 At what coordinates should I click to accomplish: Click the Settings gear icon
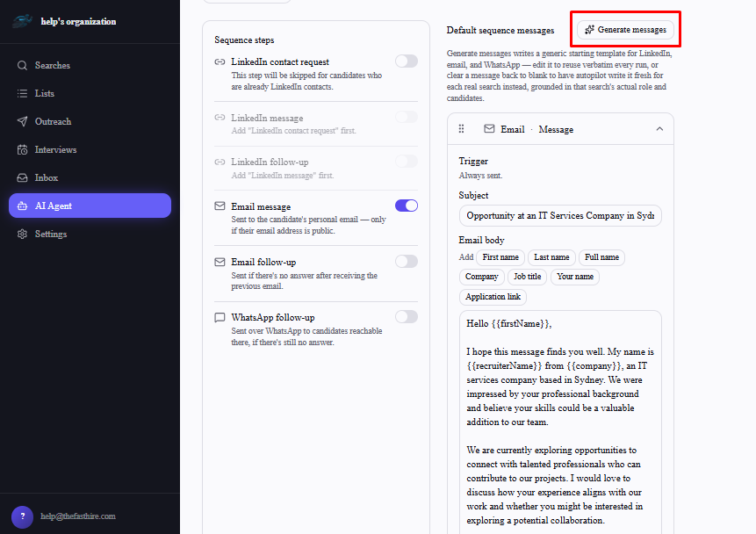22,234
